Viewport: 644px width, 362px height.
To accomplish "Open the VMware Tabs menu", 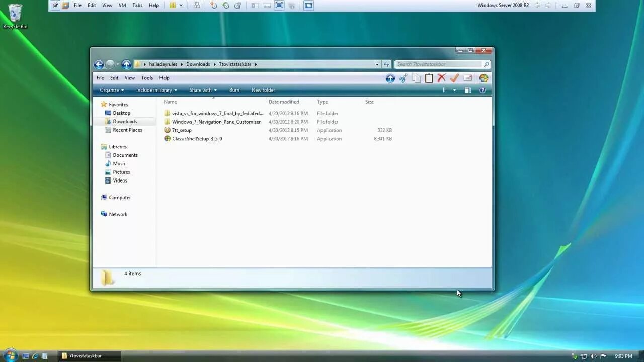I will tap(137, 5).
